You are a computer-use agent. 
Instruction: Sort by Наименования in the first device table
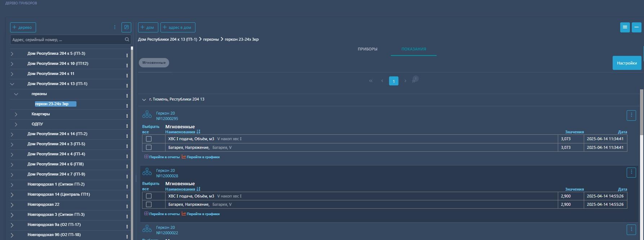[198, 132]
